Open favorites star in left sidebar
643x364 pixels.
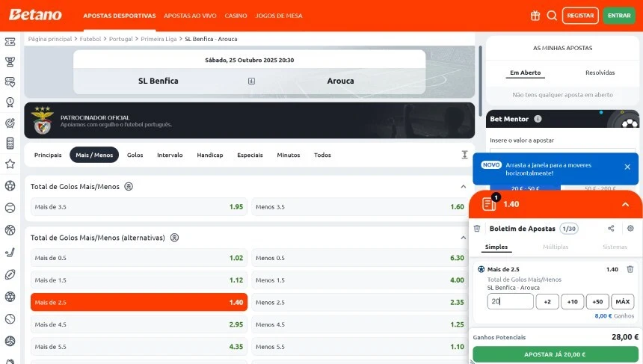[10, 164]
